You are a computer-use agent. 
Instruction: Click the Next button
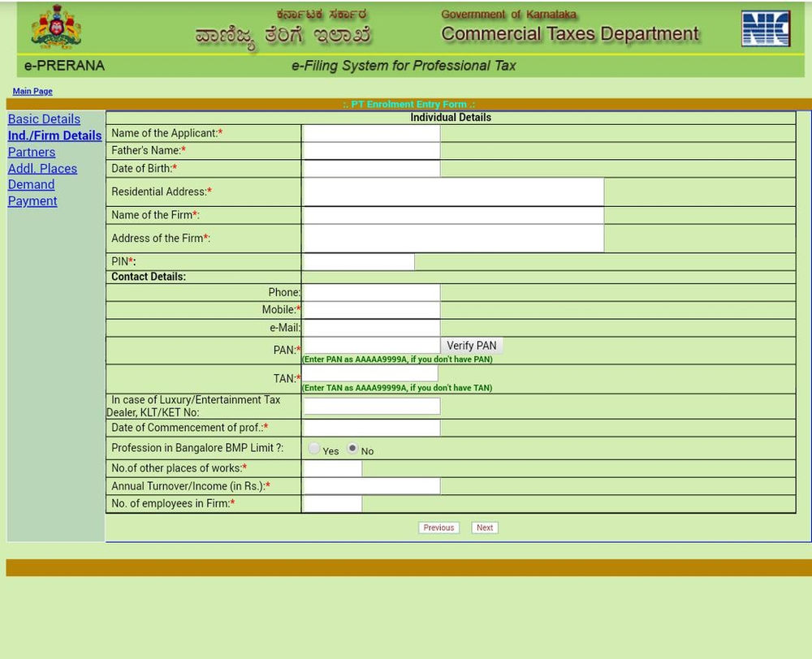pyautogui.click(x=484, y=528)
